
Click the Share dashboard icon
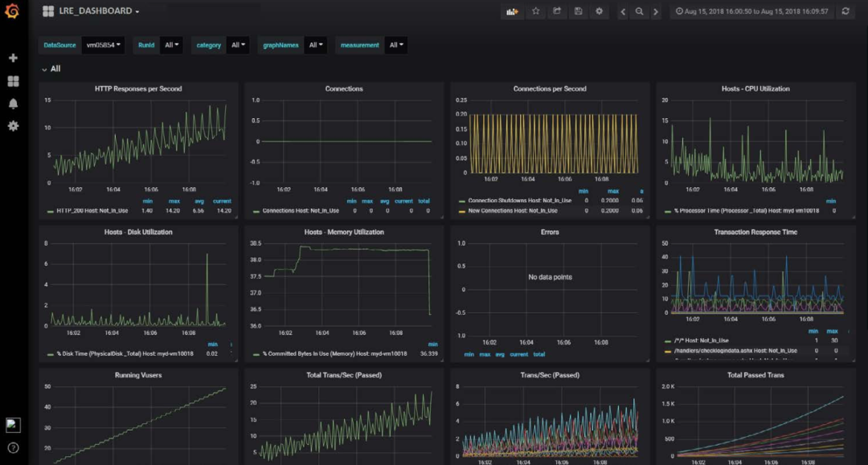556,11
